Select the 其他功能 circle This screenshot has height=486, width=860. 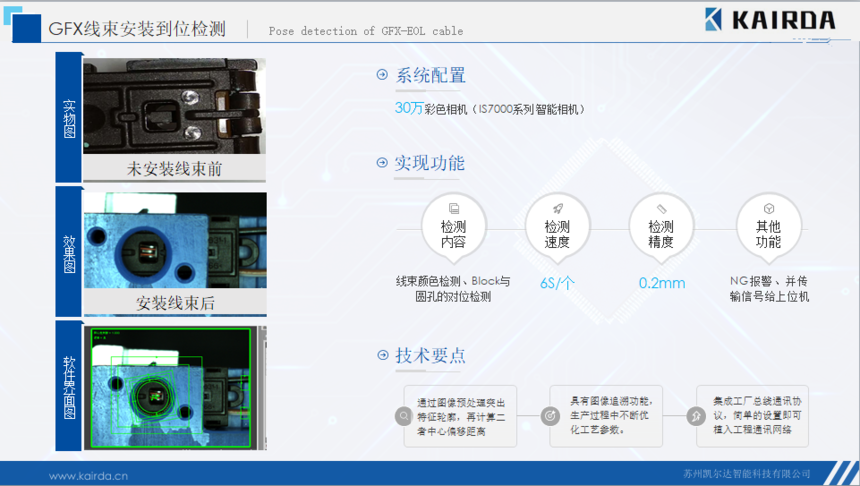[x=768, y=226]
